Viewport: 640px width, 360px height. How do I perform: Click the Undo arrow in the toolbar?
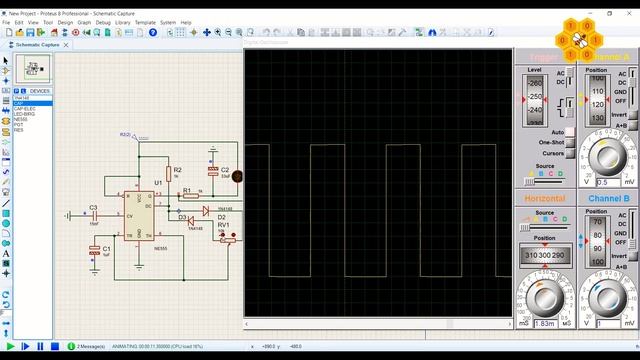(266, 32)
